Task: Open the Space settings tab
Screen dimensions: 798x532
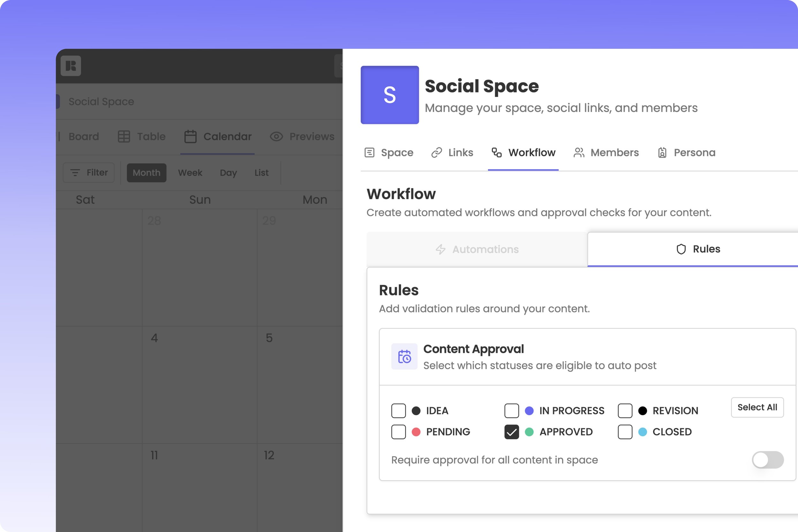Action: 389,153
